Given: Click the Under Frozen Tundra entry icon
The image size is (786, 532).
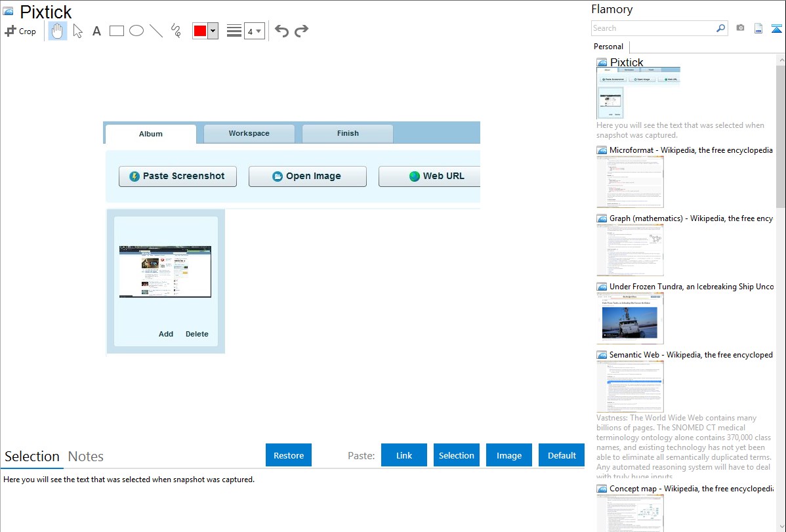Looking at the screenshot, I should coord(602,287).
